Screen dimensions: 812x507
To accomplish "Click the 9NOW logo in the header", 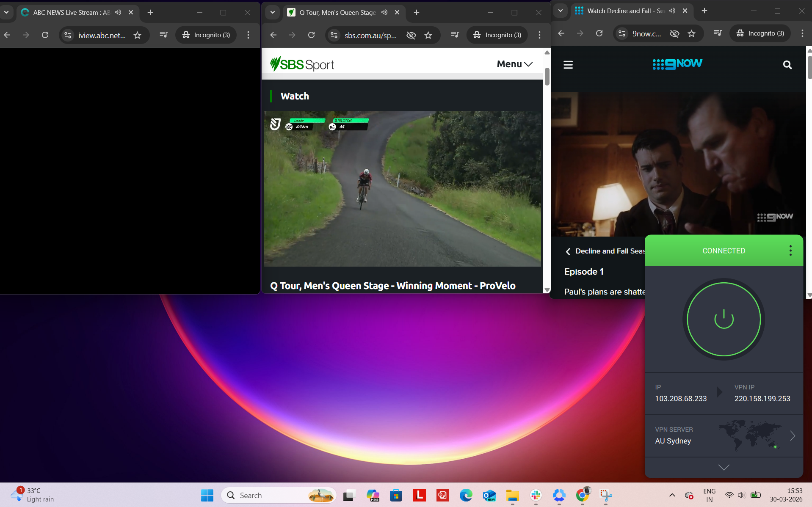I will 677,63.
